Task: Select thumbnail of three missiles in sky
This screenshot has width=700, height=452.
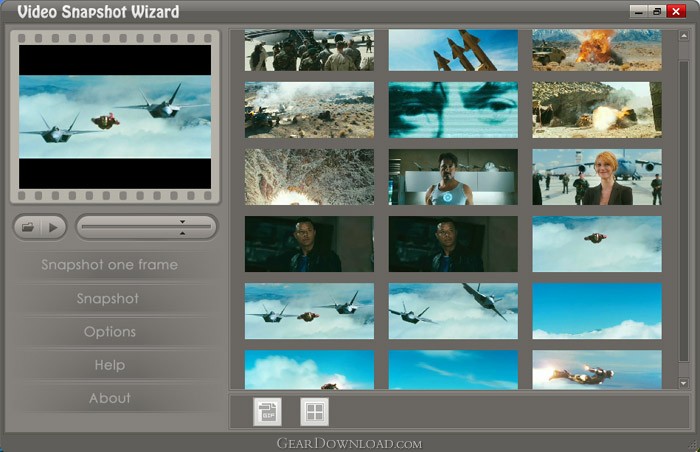Action: [x=453, y=50]
